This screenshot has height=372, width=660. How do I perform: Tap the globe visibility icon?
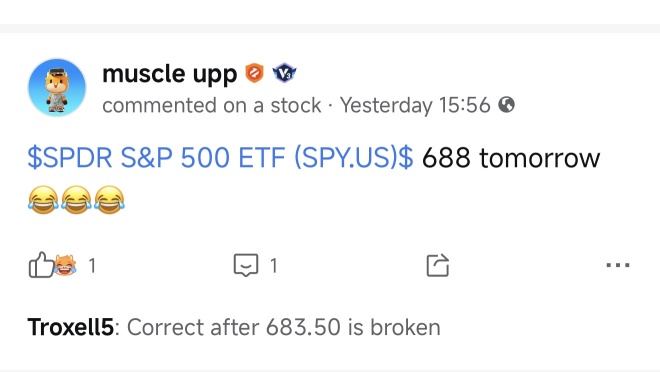[506, 104]
